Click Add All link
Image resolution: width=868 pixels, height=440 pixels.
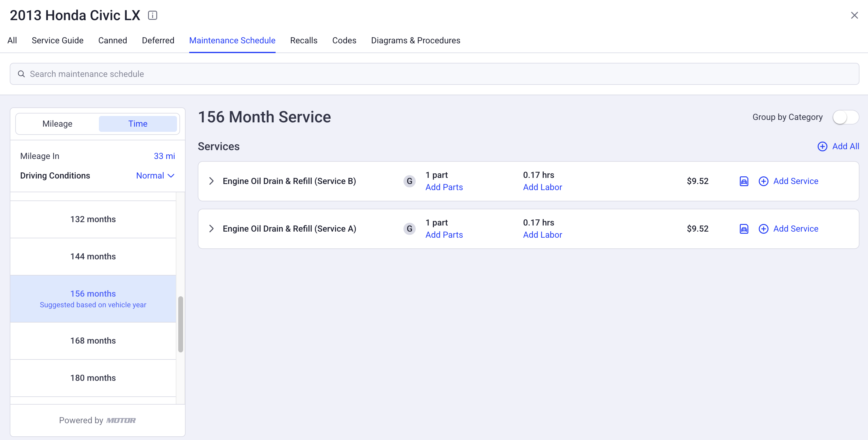(845, 146)
